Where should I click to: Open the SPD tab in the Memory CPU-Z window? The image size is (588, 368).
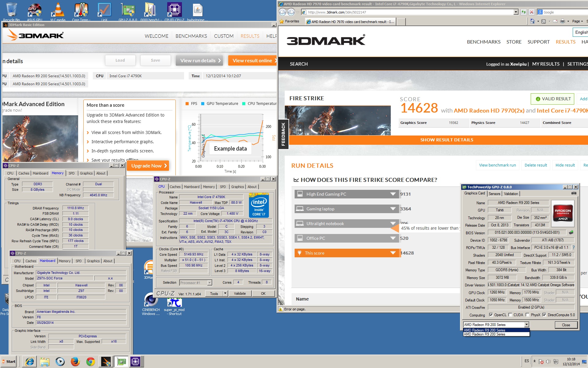pyautogui.click(x=71, y=173)
